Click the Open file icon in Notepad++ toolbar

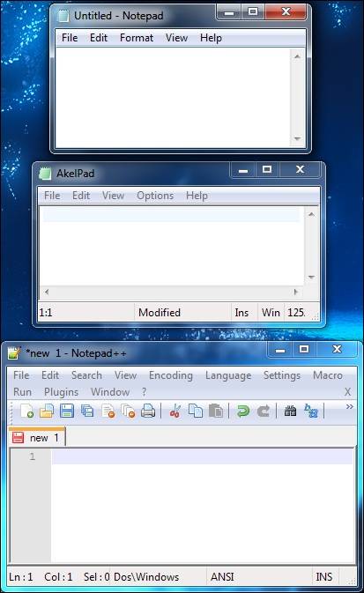(47, 411)
